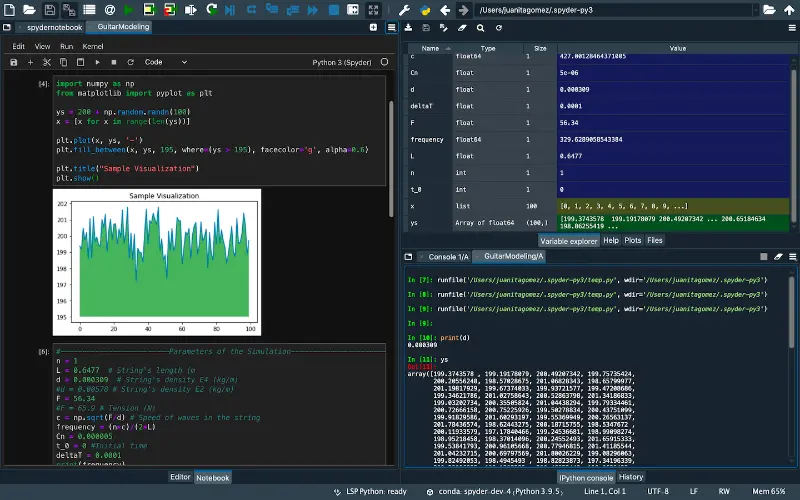Click the History button at bottom
The width and height of the screenshot is (800, 500).
click(x=631, y=477)
